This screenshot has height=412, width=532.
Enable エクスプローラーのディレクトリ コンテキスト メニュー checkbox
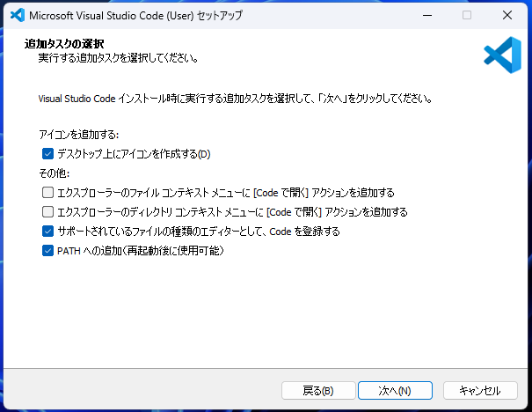pyautogui.click(x=47, y=212)
